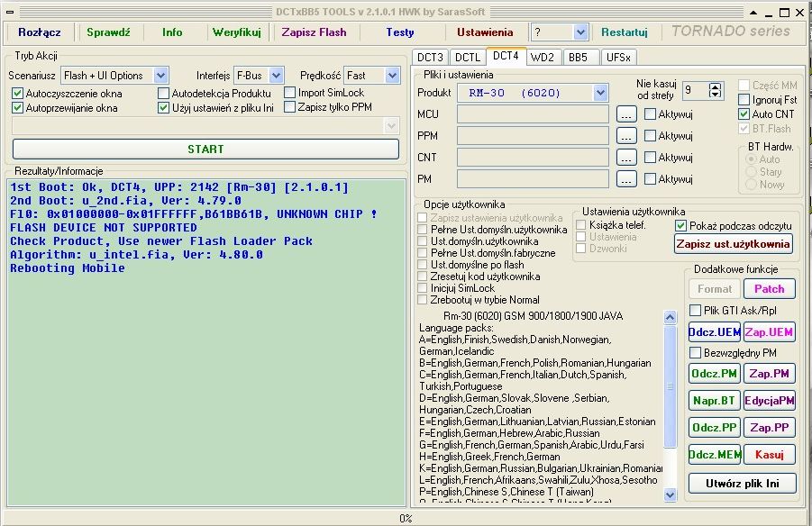The image size is (812, 526).
Task: Toggle Autoprzewijanie okna checkbox
Action: point(18,108)
